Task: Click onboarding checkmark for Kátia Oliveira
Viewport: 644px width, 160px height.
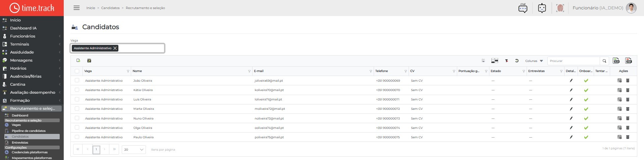Action: tap(586, 90)
